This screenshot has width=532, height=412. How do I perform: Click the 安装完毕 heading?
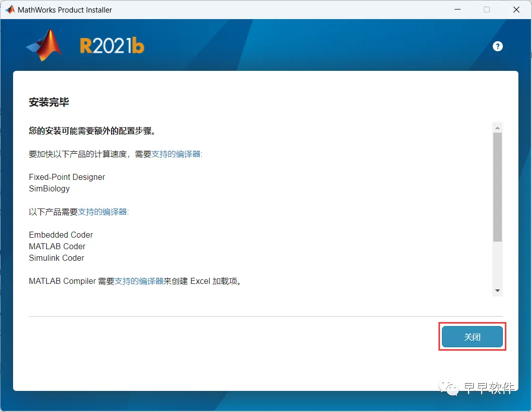coord(49,102)
